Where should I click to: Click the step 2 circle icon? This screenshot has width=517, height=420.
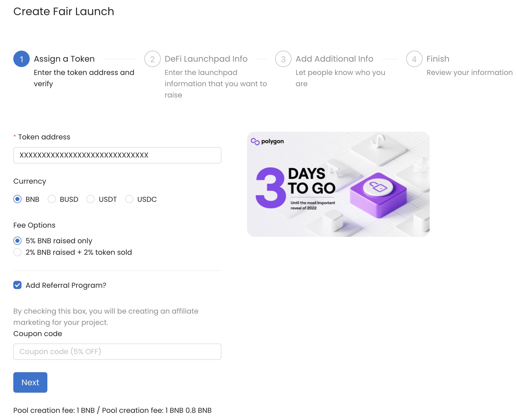point(152,59)
